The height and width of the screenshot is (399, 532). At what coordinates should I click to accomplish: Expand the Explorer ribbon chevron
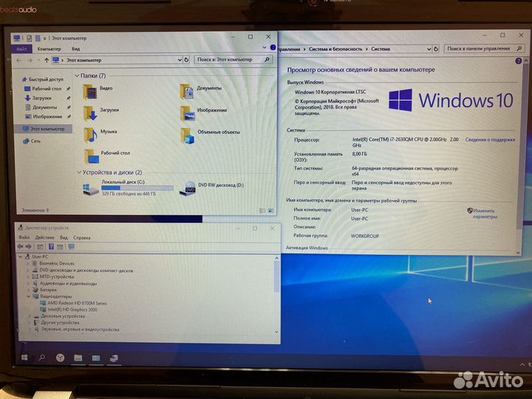click(x=265, y=47)
